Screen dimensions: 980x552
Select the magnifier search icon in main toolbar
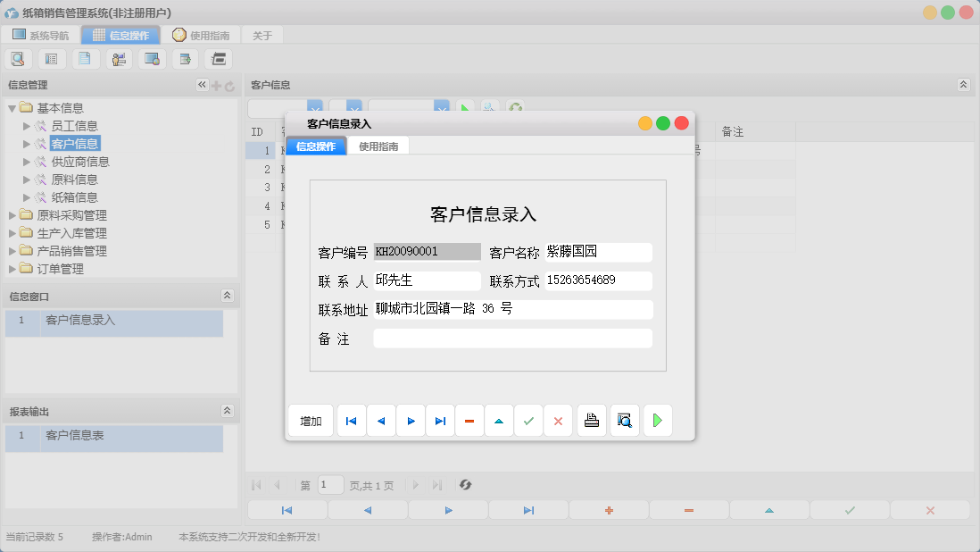tap(18, 58)
